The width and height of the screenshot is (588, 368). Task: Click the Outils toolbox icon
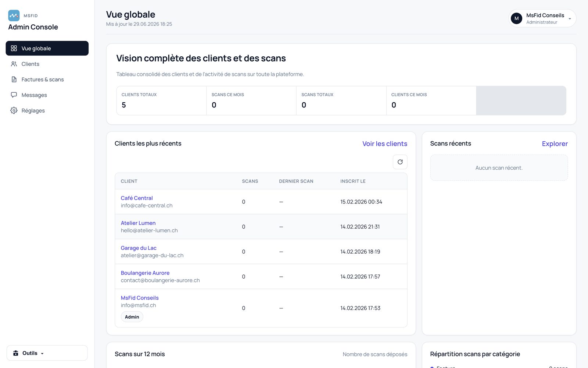16,353
